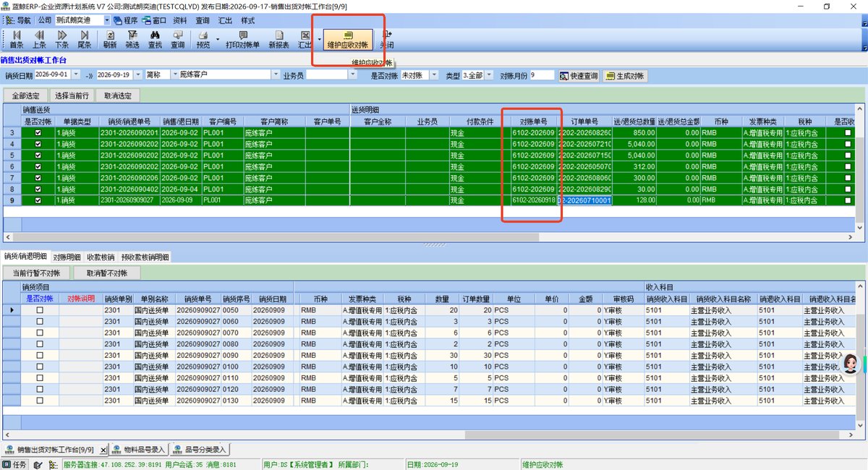The width and height of the screenshot is (868, 470).
Task: Expand the 是否对账 未对账 dropdown
Action: click(435, 75)
